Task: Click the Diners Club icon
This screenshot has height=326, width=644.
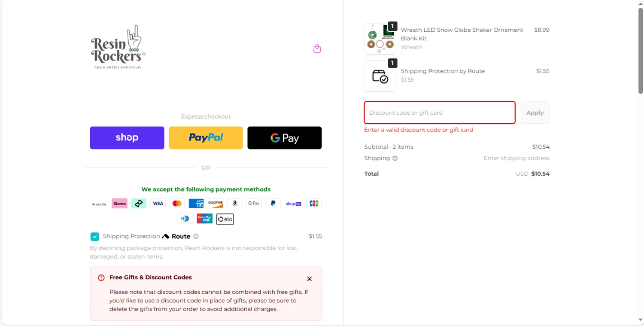Action: (x=185, y=219)
